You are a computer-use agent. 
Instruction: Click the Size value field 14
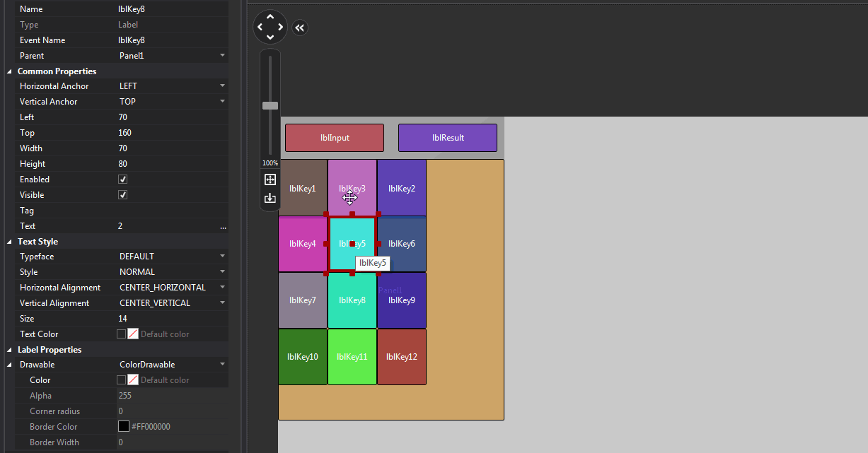click(x=172, y=319)
